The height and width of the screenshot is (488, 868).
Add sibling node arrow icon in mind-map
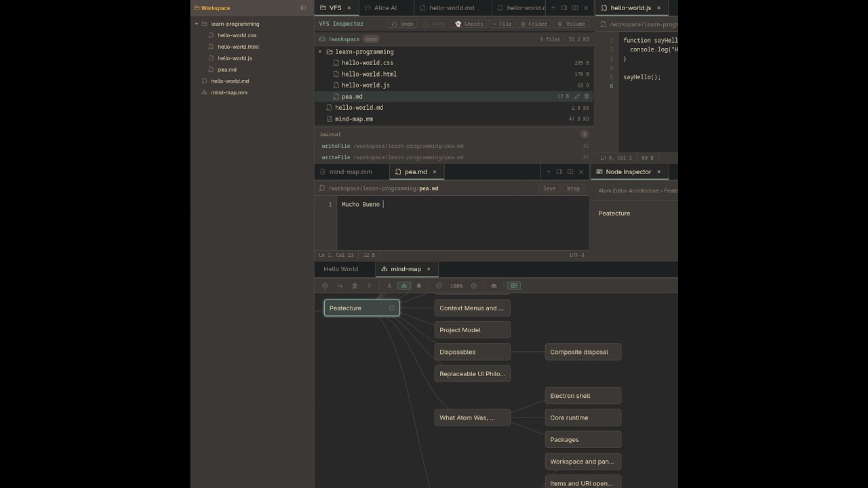[x=340, y=286]
